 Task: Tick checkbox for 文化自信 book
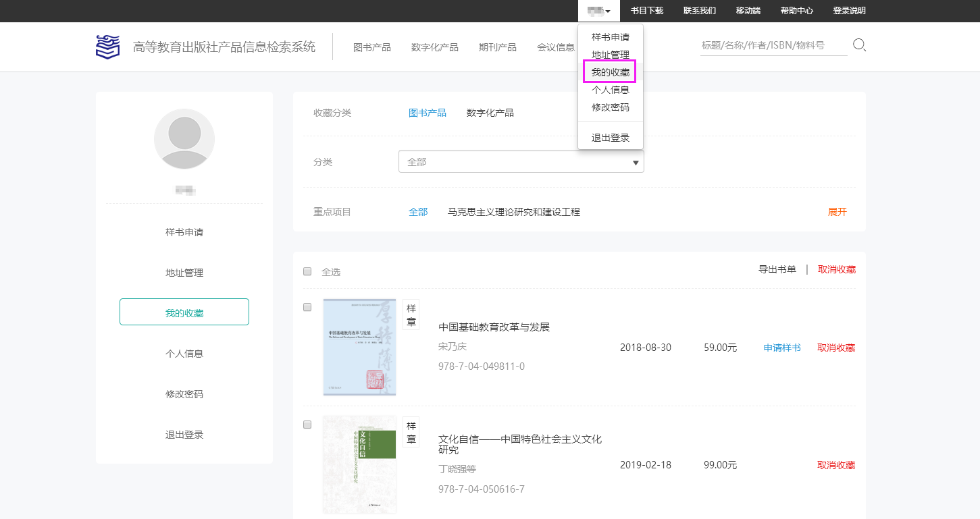point(307,425)
